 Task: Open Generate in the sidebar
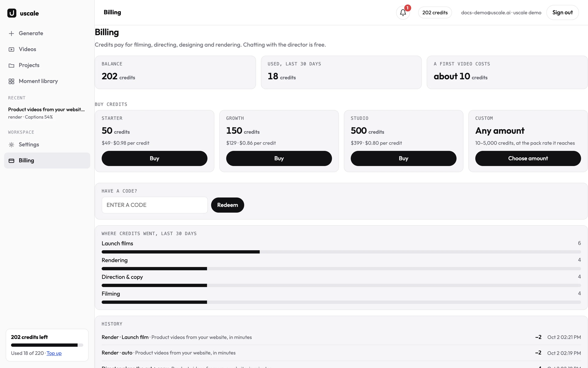(47, 33)
